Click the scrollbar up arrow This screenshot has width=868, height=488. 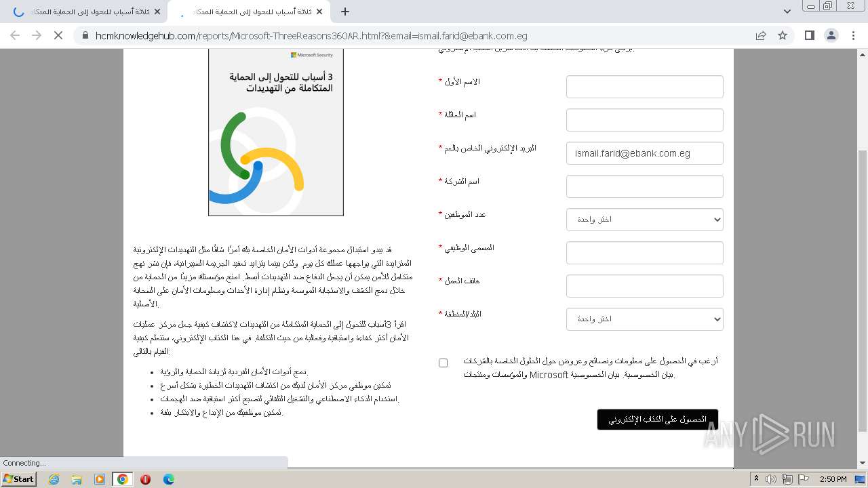click(862, 55)
